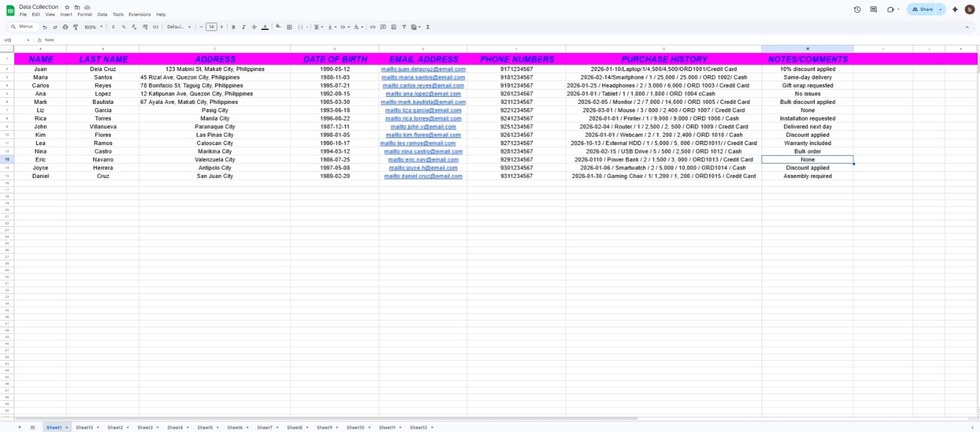Click the create filter funnel icon
This screenshot has width=980, height=432.
(404, 27)
